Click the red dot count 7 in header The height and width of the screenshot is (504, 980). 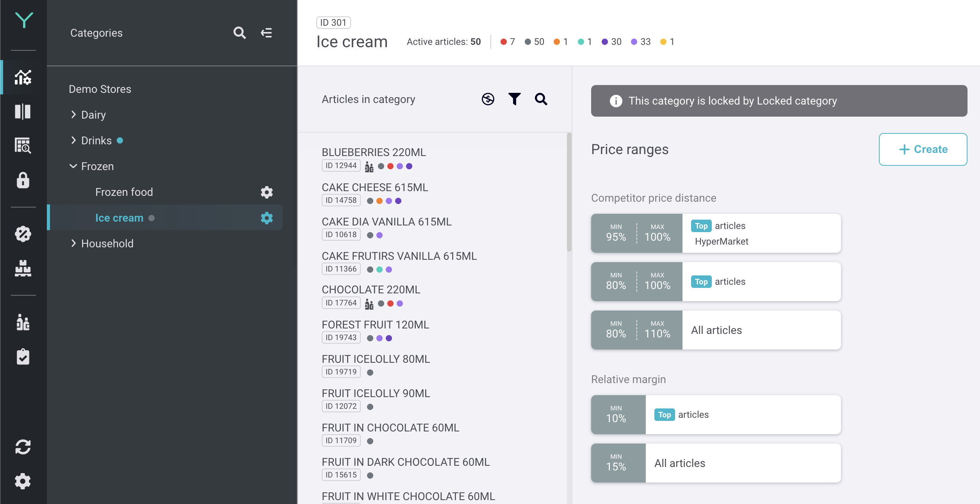point(508,42)
